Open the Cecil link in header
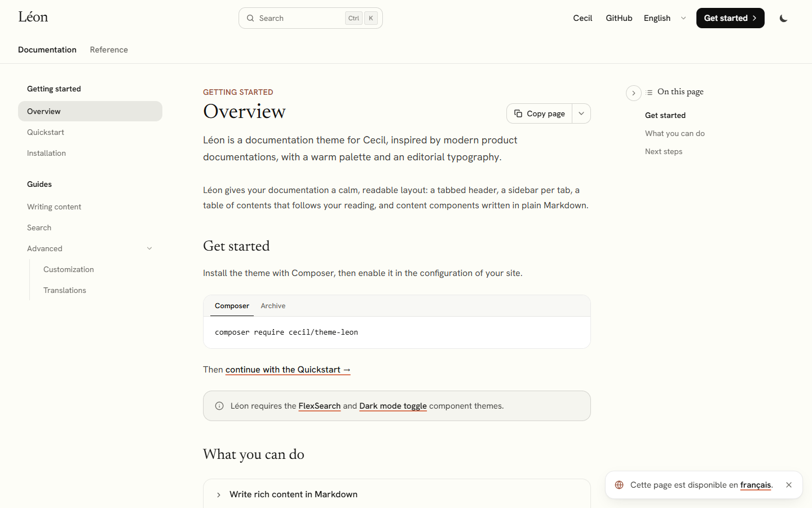The width and height of the screenshot is (812, 508). tap(582, 18)
